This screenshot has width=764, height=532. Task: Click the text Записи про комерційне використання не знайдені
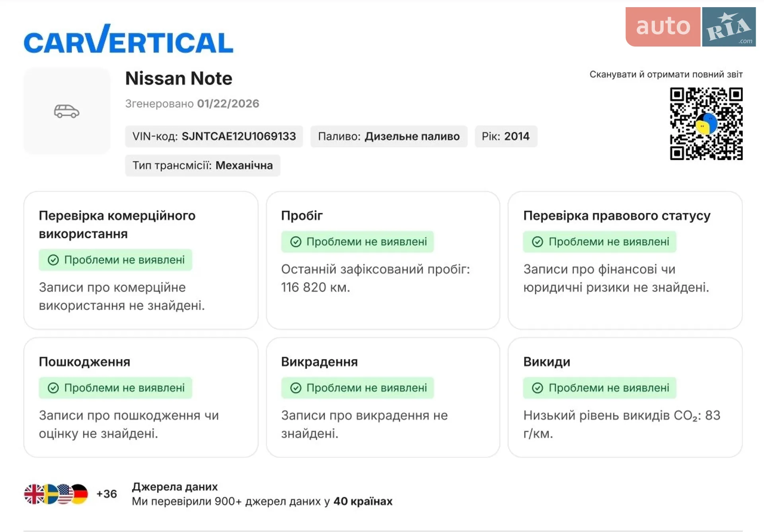pos(122,296)
